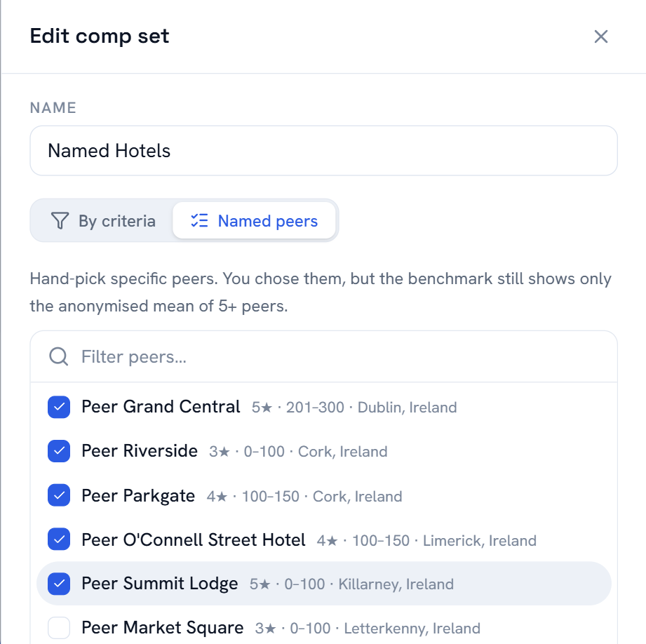This screenshot has width=646, height=644.
Task: Click the Peer Market Square name
Action: (162, 628)
